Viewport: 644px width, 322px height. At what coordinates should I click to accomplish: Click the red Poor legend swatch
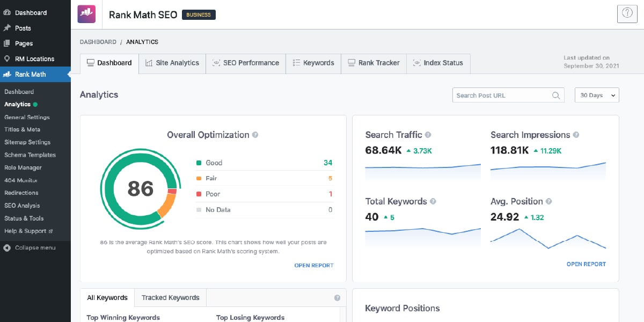[199, 194]
